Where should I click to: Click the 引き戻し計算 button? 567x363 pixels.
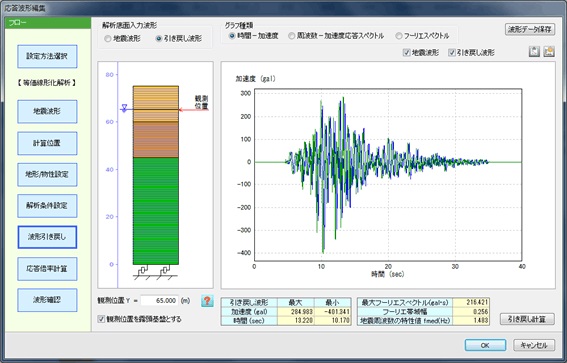click(527, 319)
